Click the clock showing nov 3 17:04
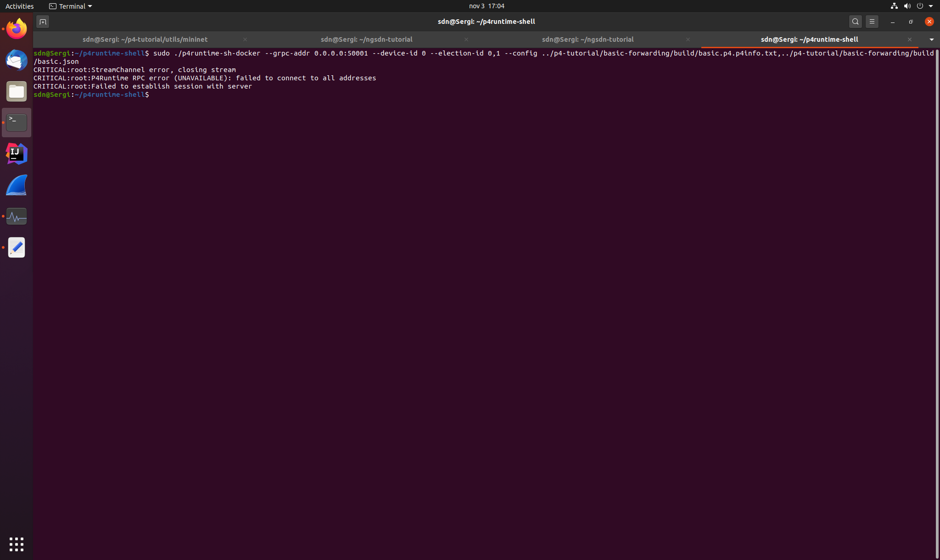 (486, 6)
